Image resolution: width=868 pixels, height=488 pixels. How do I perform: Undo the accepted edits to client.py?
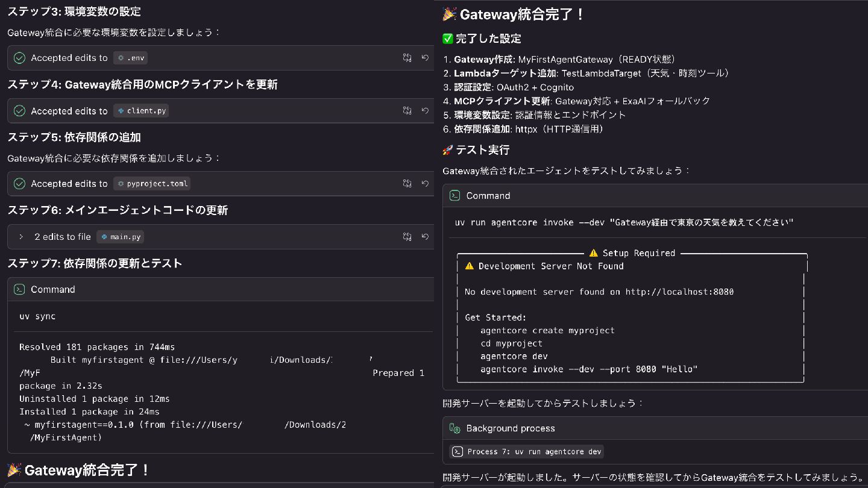coord(425,111)
